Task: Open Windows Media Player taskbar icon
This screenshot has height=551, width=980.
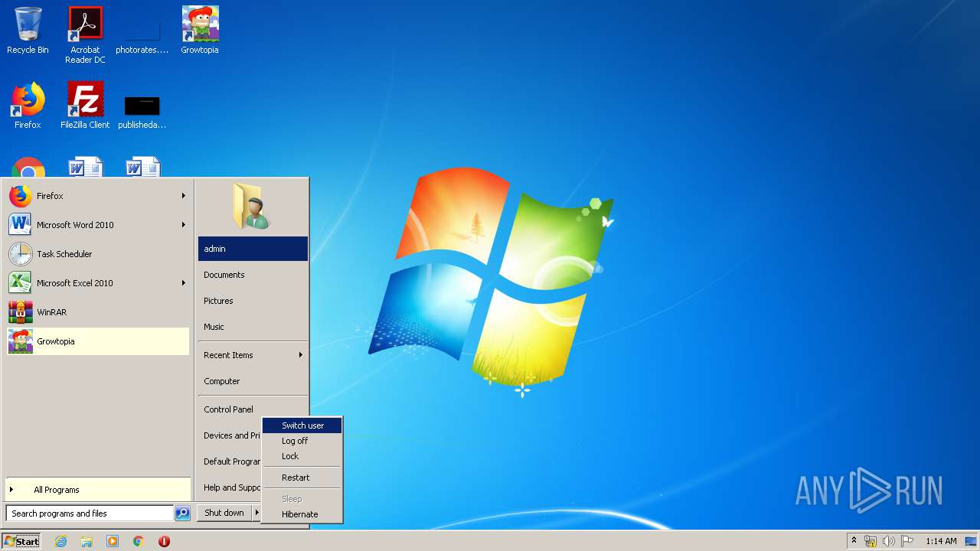Action: 113,541
